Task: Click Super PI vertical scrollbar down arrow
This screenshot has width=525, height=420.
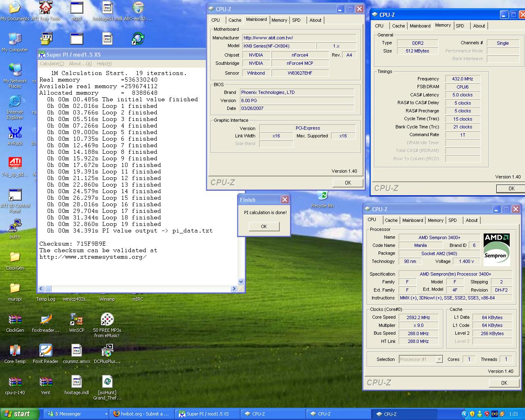Action: 241,282
